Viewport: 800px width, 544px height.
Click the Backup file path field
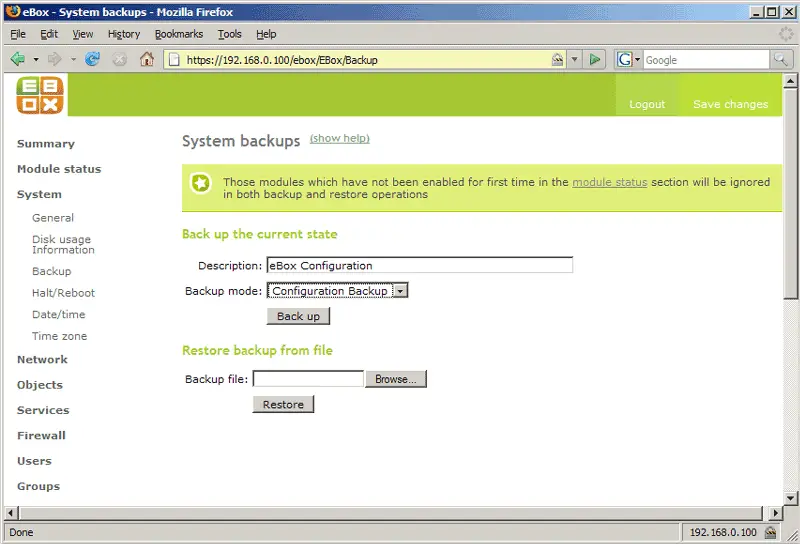pyautogui.click(x=308, y=379)
